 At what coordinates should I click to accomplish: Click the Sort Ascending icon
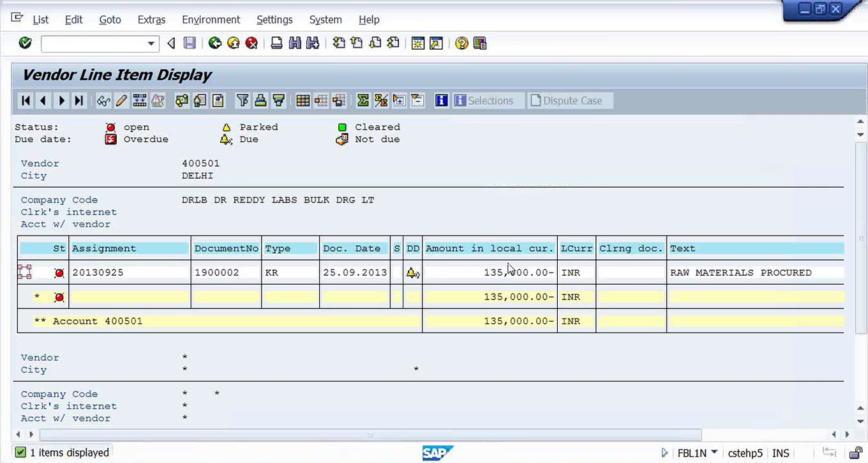click(x=260, y=100)
